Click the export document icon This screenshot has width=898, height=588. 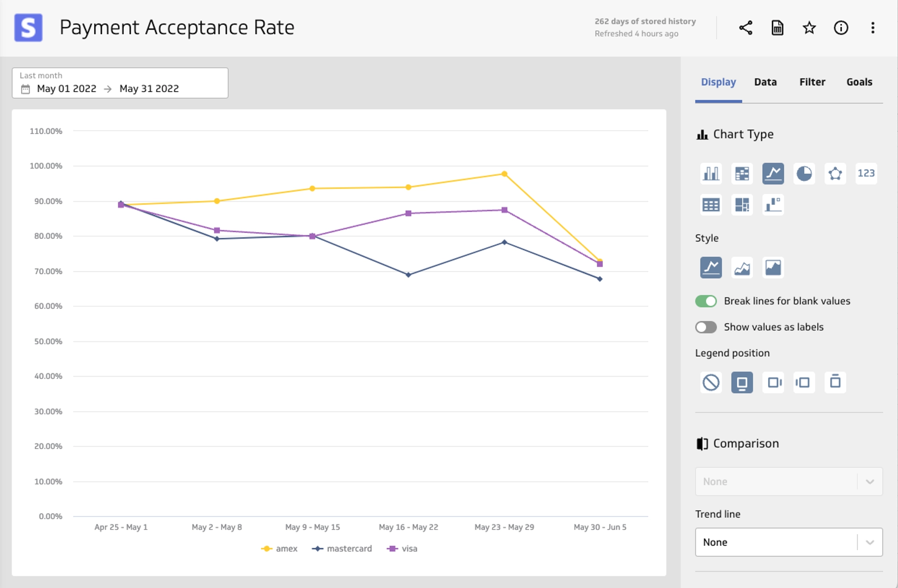pos(777,28)
